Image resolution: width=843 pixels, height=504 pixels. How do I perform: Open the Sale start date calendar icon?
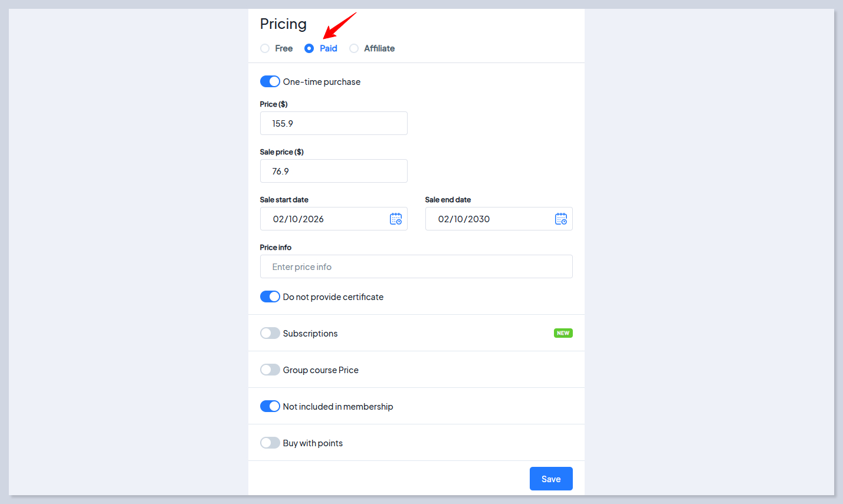tap(395, 219)
